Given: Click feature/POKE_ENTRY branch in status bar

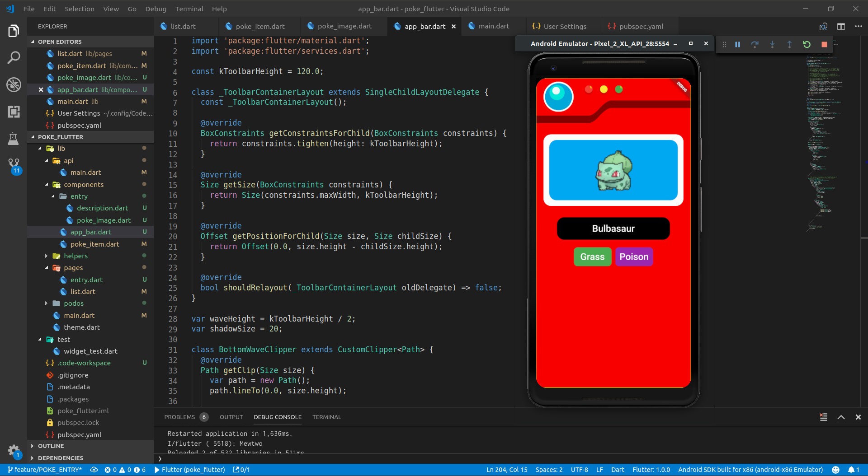Looking at the screenshot, I should (x=45, y=470).
